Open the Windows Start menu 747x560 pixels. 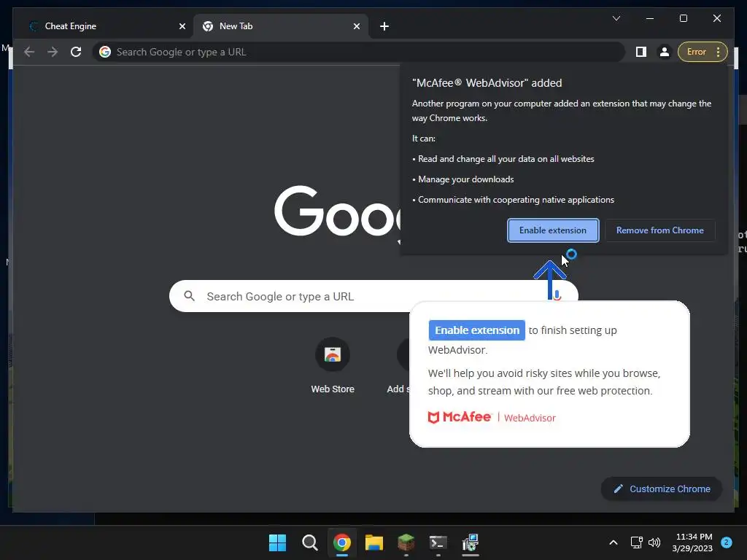pyautogui.click(x=277, y=542)
